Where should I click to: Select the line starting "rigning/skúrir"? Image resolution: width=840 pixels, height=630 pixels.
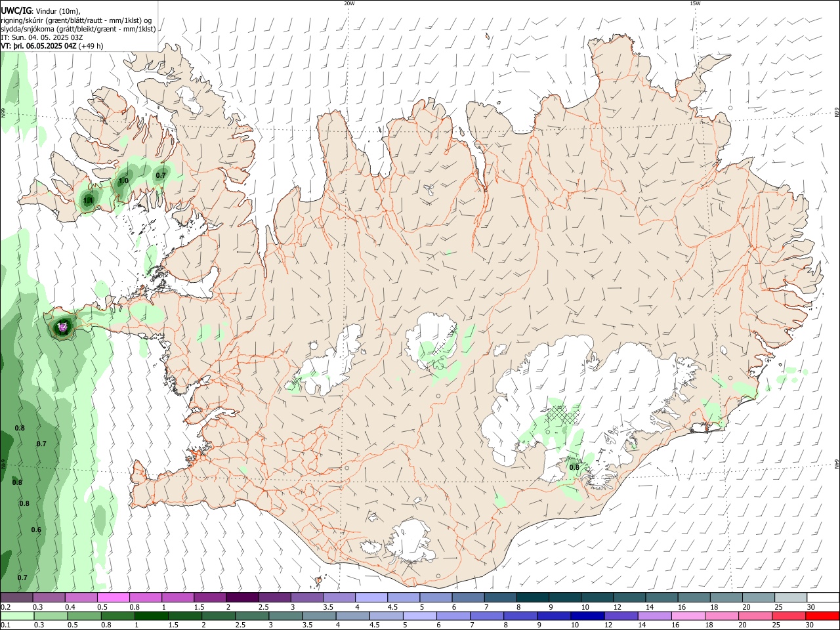[x=76, y=20]
